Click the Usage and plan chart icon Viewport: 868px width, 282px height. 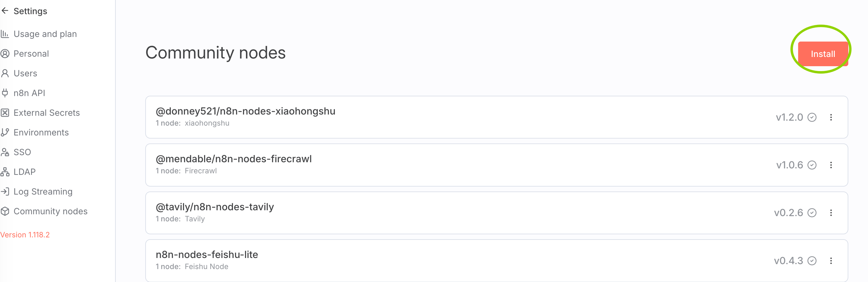pyautogui.click(x=5, y=34)
